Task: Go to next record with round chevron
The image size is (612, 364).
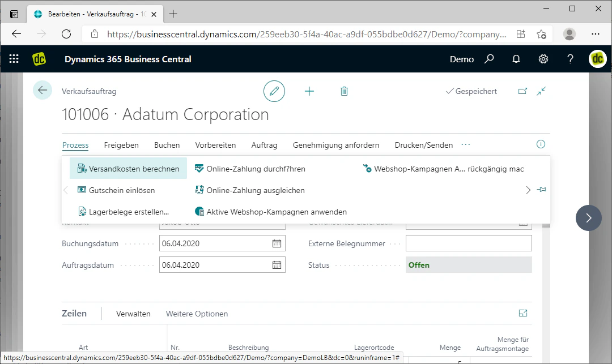Action: coord(589,218)
